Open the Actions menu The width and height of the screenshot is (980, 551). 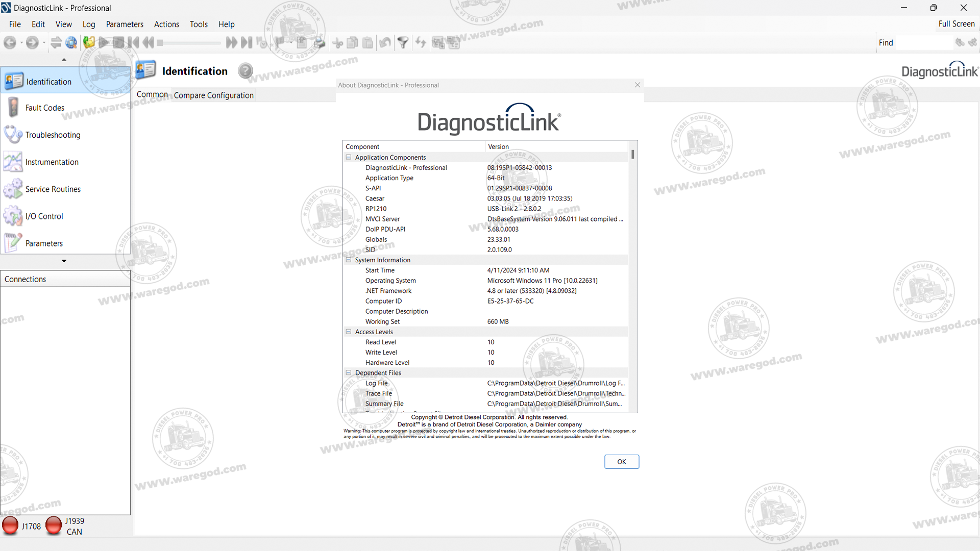pyautogui.click(x=166, y=24)
